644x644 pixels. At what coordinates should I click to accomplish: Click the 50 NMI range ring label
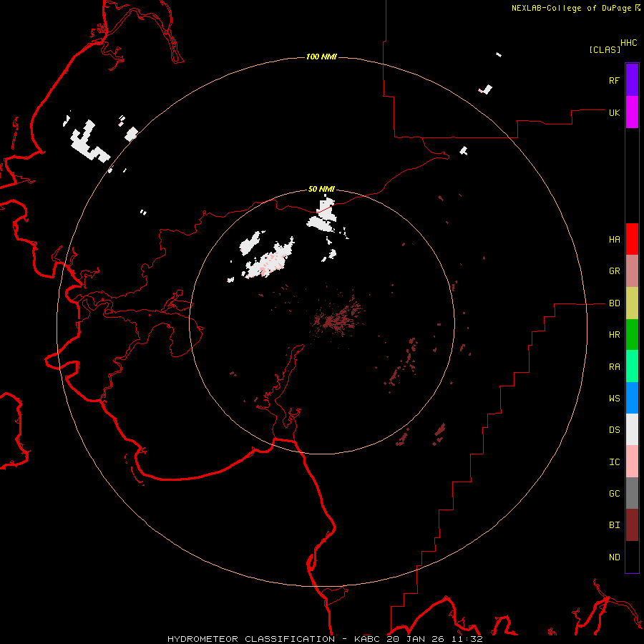click(x=321, y=189)
